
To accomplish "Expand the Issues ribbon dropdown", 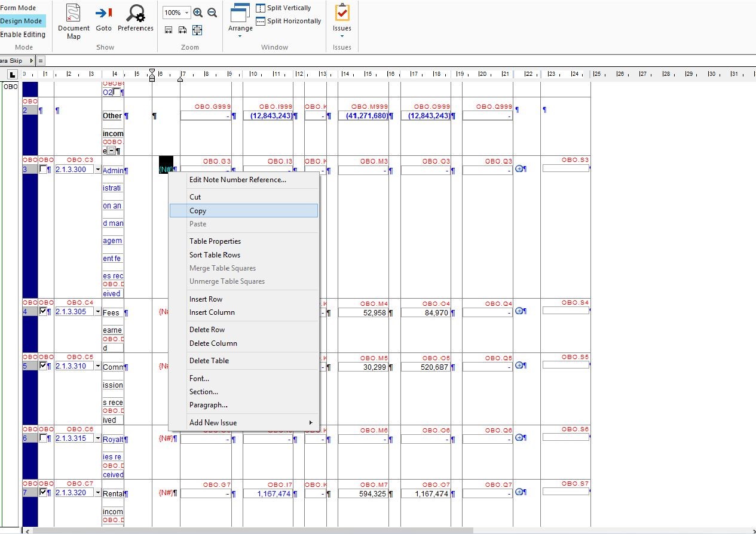I will [342, 36].
